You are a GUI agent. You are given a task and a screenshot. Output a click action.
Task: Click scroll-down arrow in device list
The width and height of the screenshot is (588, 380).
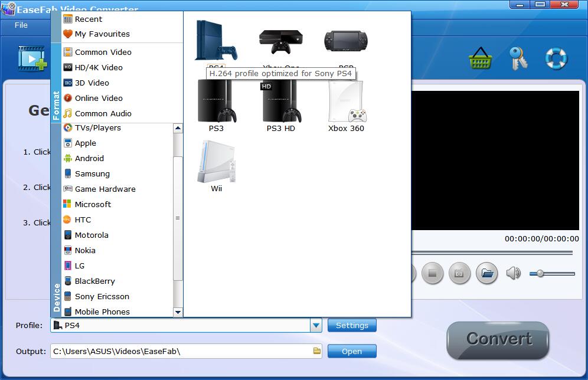178,312
